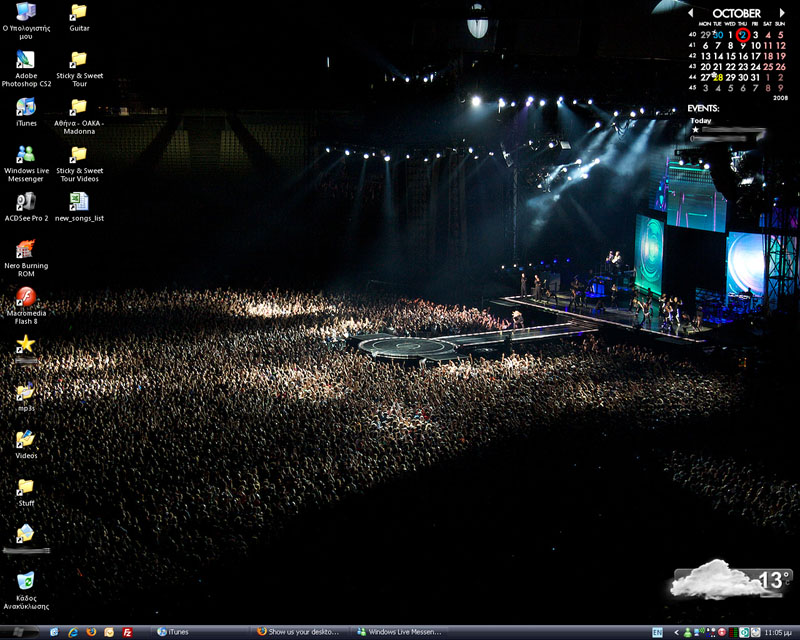Click the Firefox icon in Quick Launch
Image resolution: width=800 pixels, height=640 pixels.
[x=91, y=632]
